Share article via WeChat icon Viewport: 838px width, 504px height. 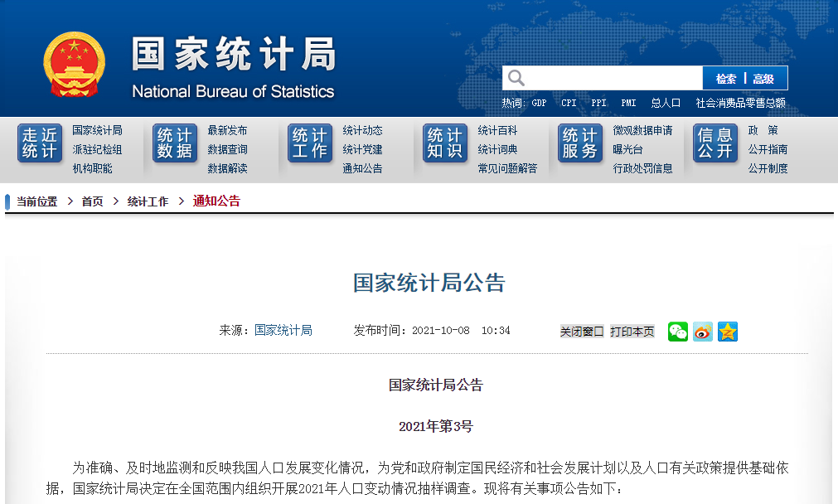click(677, 332)
